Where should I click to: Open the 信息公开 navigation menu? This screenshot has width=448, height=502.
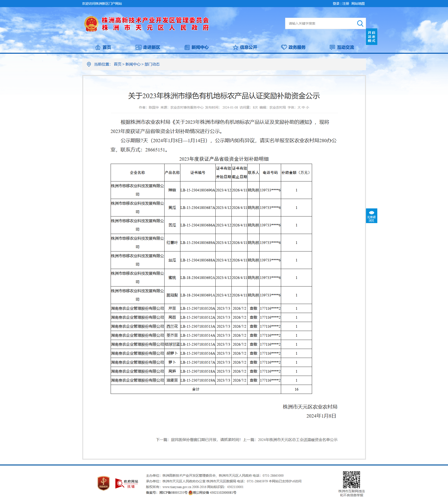click(x=248, y=47)
